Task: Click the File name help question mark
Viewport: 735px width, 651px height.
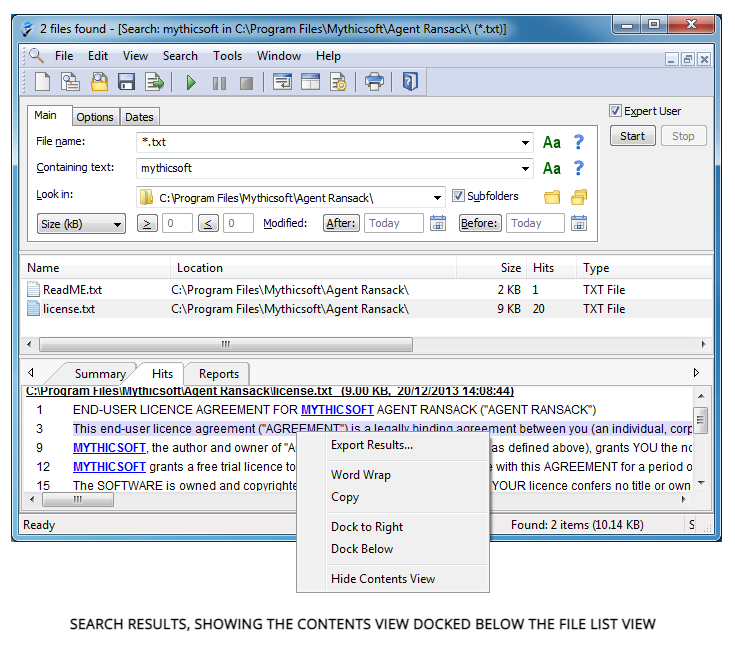Action: coord(579,142)
